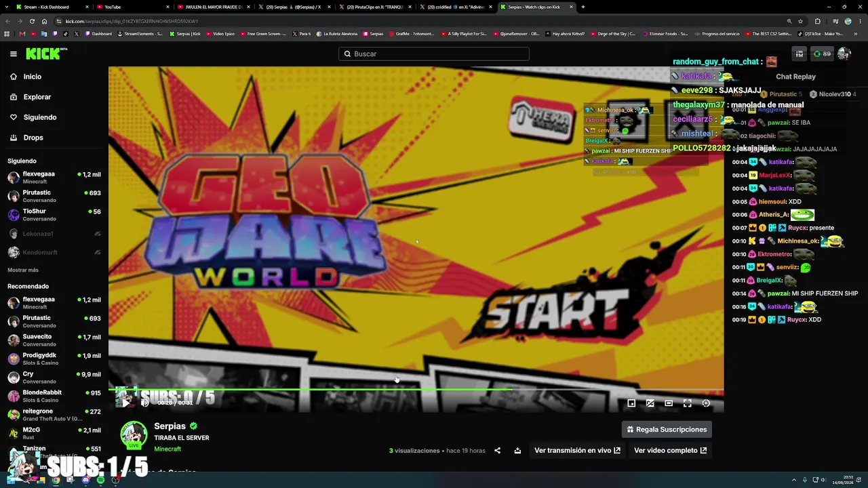Image resolution: width=868 pixels, height=488 pixels.
Task: Open recommended channel Prodigyddk
Action: (x=54, y=359)
